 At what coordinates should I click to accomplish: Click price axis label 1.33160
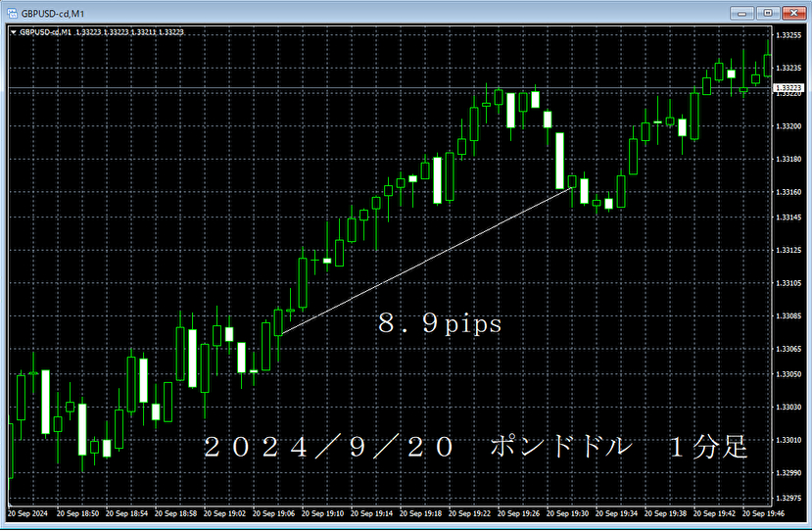788,192
